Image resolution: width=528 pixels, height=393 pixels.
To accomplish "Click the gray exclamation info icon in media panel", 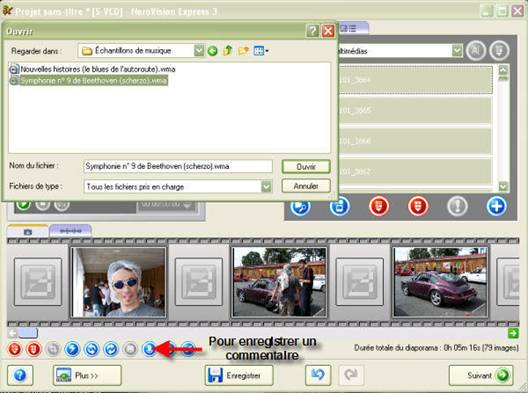I will pos(457,206).
